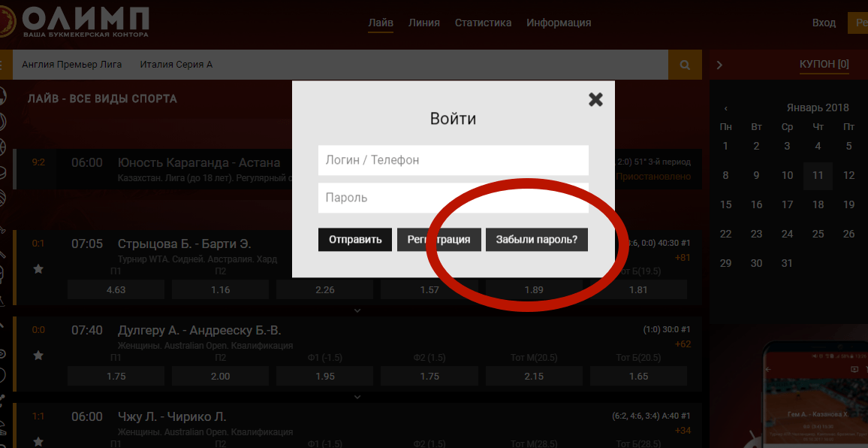
Task: Favorite the Стрыцова Б. - Барти Э. match star
Action: coord(38,268)
